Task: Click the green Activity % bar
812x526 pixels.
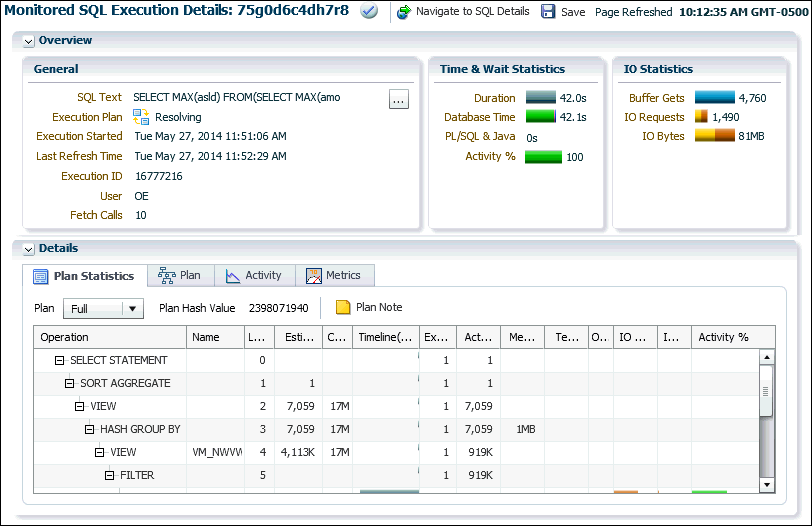Action: 543,157
